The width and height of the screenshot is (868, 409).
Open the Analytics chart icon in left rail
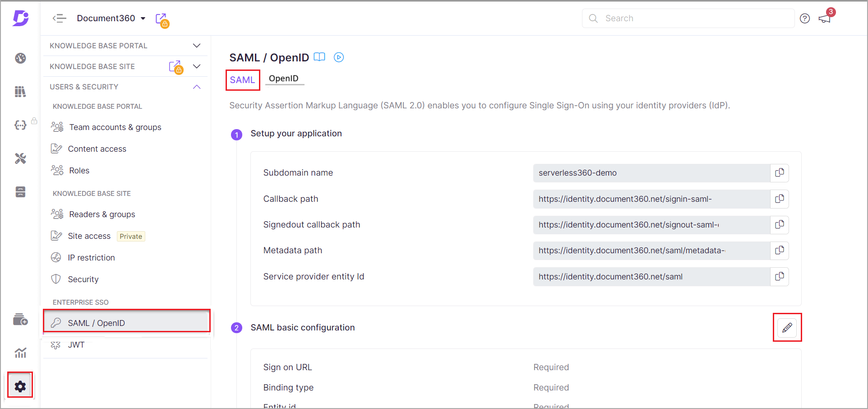(20, 353)
